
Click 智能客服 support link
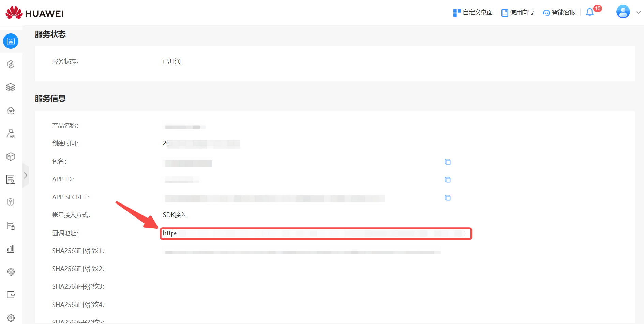(559, 13)
